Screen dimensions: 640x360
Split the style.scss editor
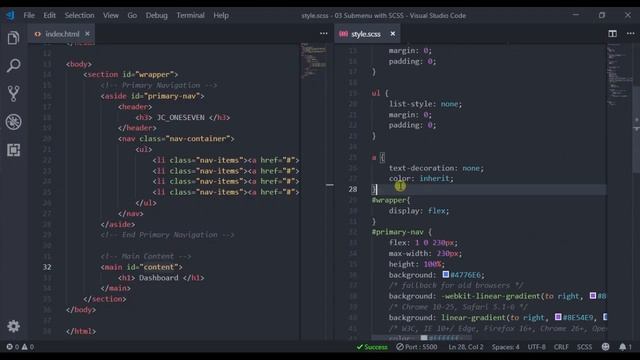[612, 33]
